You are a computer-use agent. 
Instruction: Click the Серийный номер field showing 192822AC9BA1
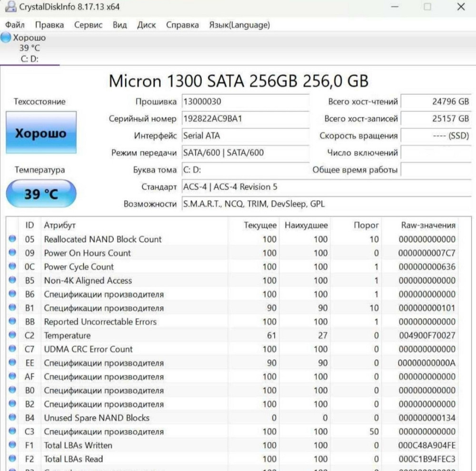click(x=245, y=119)
